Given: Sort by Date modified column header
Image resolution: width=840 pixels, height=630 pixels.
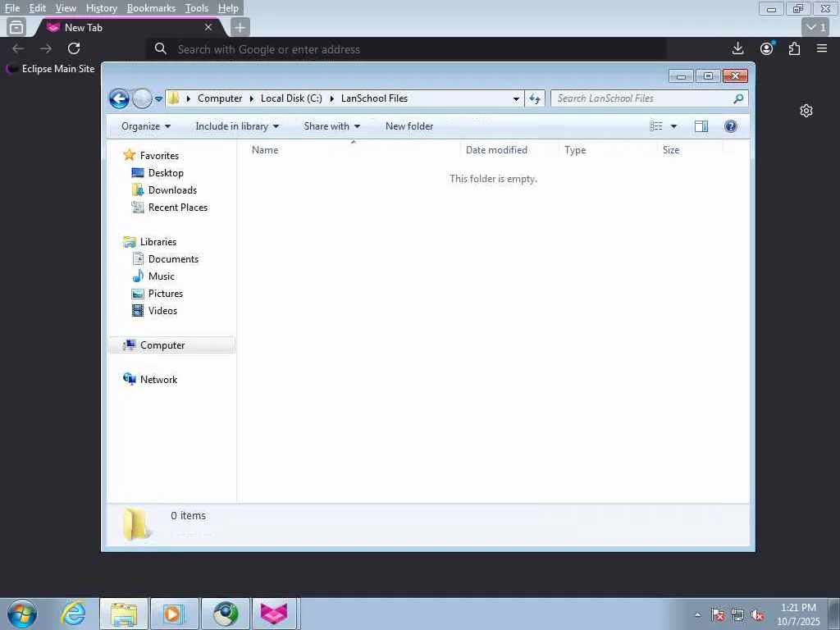Looking at the screenshot, I should click(509, 150).
